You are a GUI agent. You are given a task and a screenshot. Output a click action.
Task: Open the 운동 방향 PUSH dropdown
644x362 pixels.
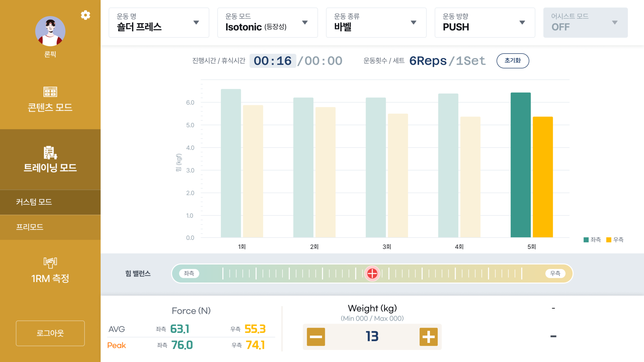pos(485,22)
